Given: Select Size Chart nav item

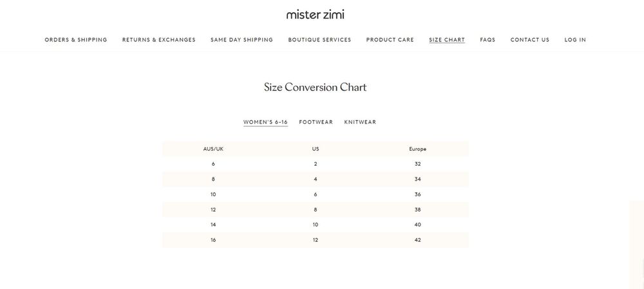Looking at the screenshot, I should point(447,40).
